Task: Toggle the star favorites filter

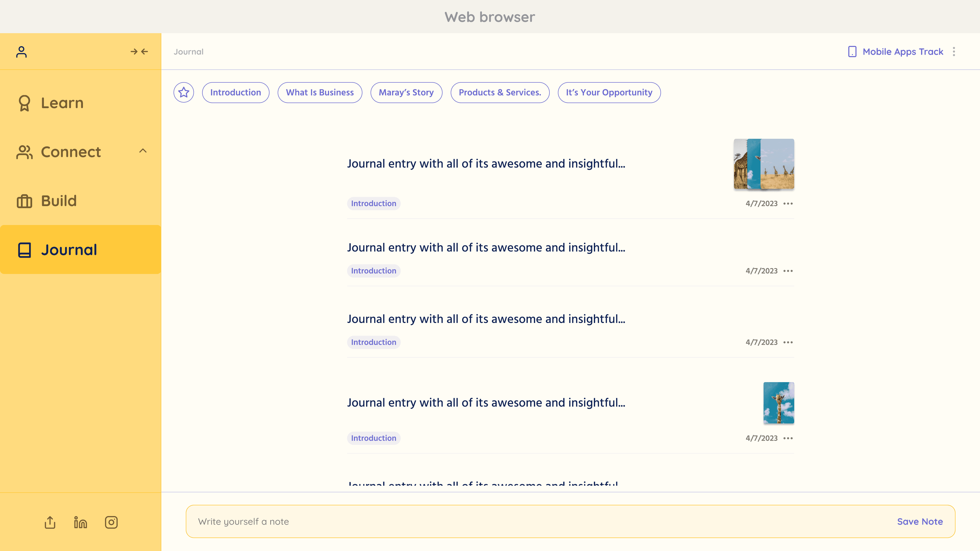Action: [x=184, y=92]
